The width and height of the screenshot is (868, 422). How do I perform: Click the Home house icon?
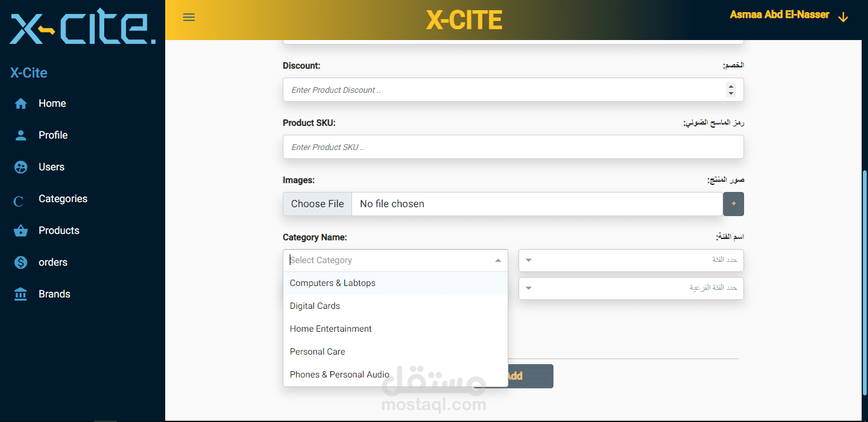pos(21,104)
